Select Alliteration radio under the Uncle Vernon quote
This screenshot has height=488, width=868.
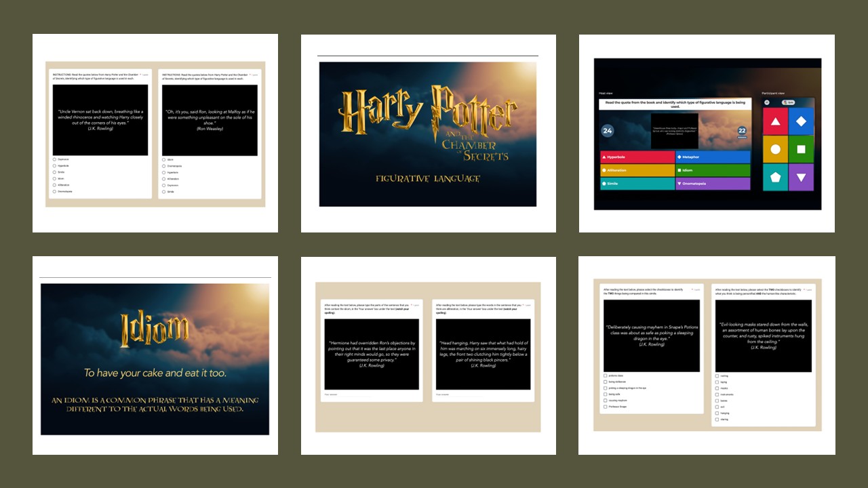[x=54, y=185]
